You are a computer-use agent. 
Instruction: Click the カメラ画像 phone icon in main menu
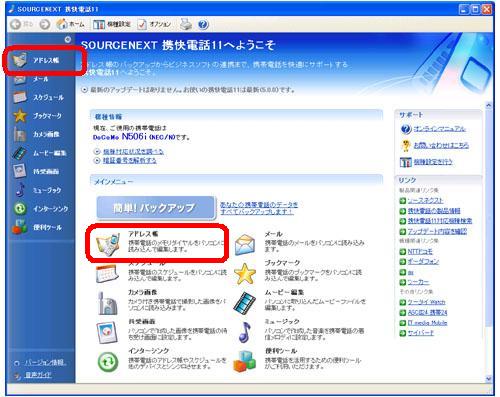click(107, 303)
